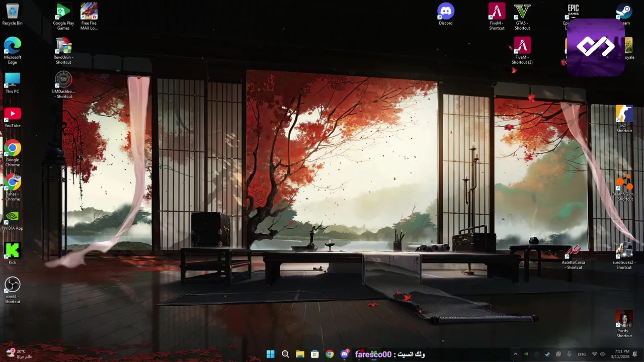Select the Google Chrome desktop icon

pos(12,154)
